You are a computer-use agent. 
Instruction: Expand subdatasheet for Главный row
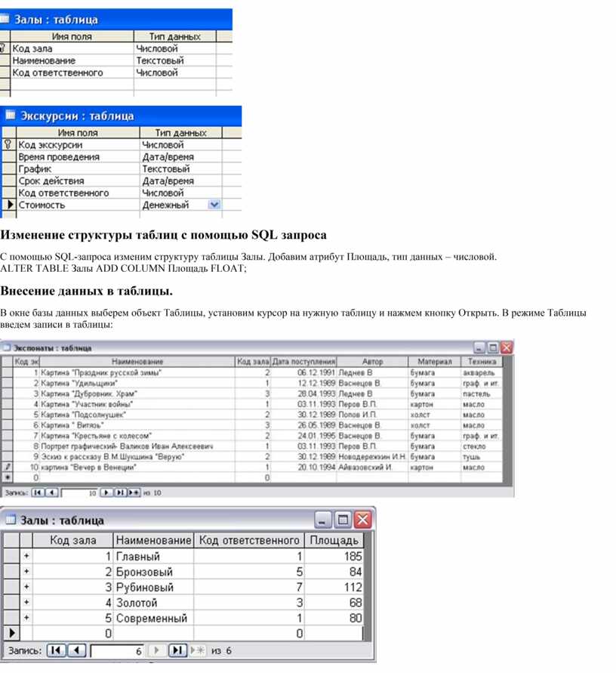point(26,556)
